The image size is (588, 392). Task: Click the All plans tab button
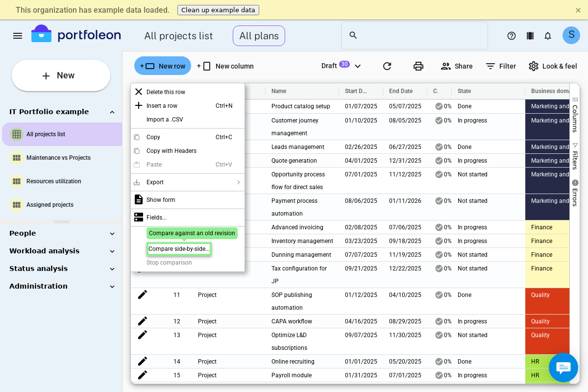pos(259,36)
